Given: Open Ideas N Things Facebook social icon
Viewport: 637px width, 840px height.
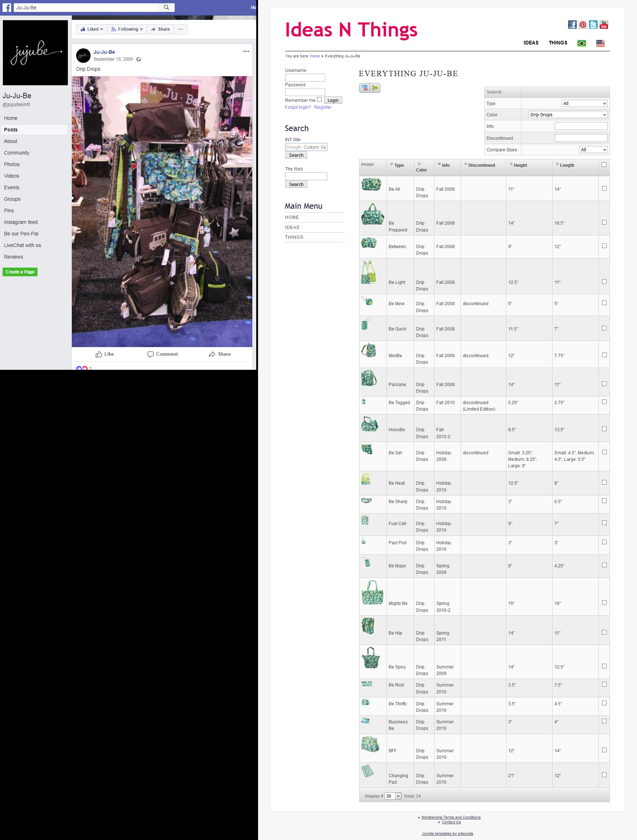Looking at the screenshot, I should 572,25.
